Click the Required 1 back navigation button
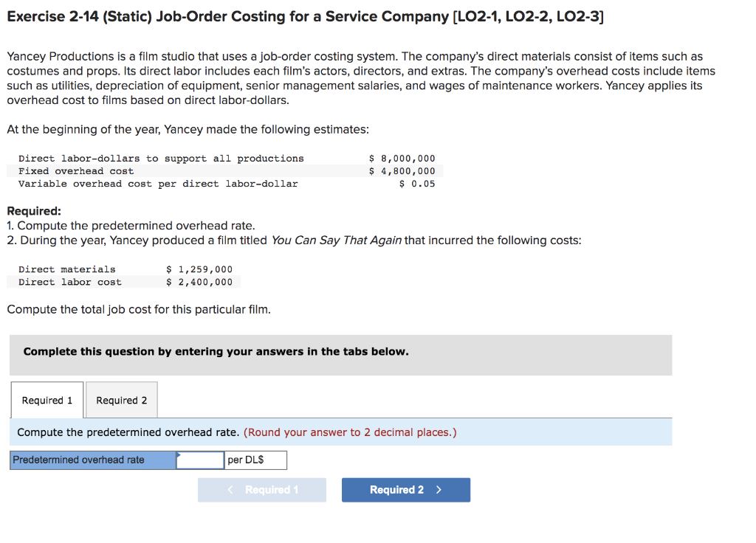The image size is (756, 543). pyautogui.click(x=261, y=489)
